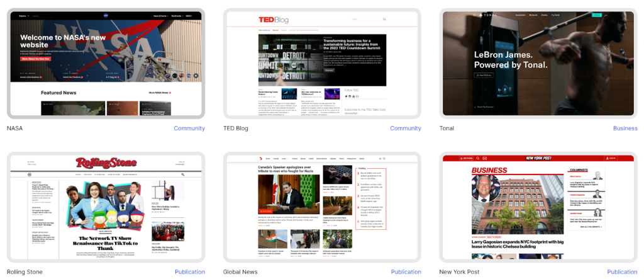
Task: Click 'More NASA News' link in NASA preview
Action: point(160,93)
